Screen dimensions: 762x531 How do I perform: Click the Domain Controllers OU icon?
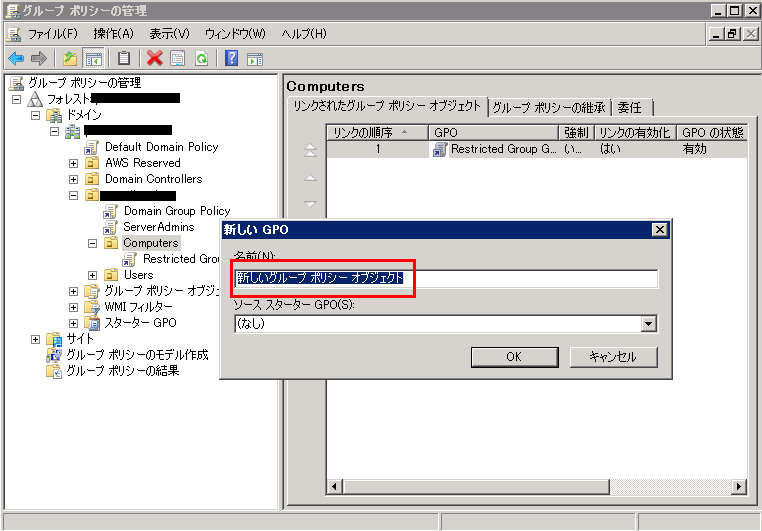[x=92, y=179]
